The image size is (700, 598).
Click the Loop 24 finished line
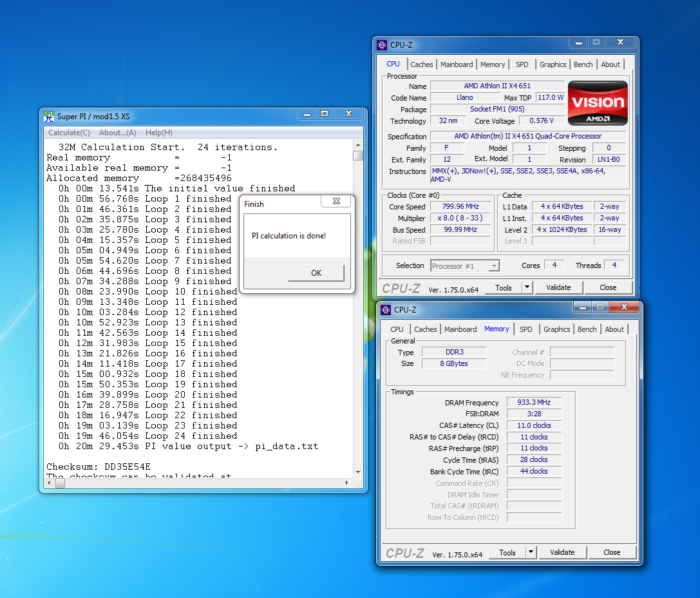click(147, 436)
